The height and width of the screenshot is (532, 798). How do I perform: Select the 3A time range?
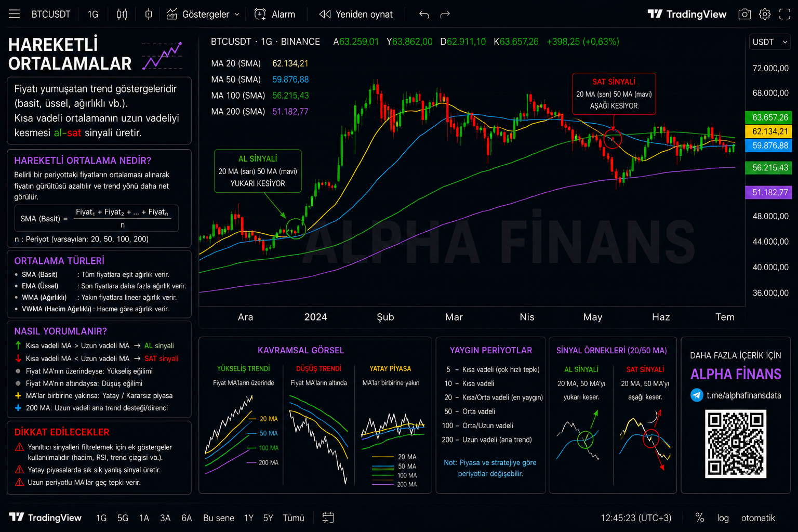click(x=165, y=518)
